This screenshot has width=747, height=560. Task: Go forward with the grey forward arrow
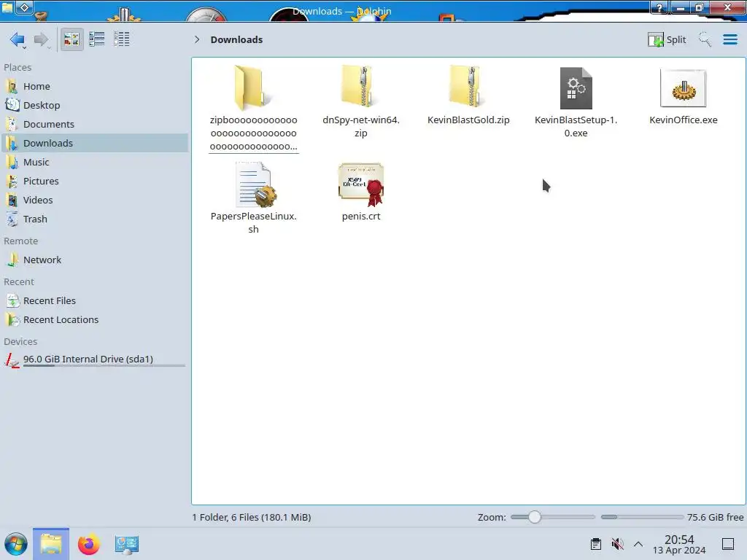click(41, 39)
